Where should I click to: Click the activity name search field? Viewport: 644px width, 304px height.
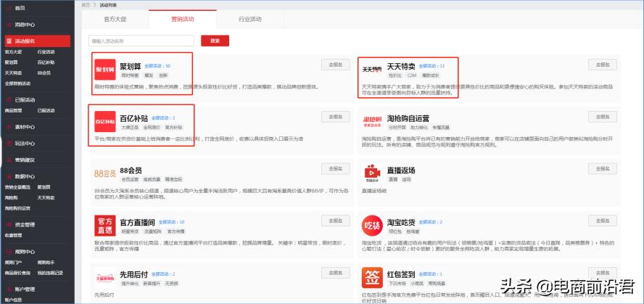point(141,41)
